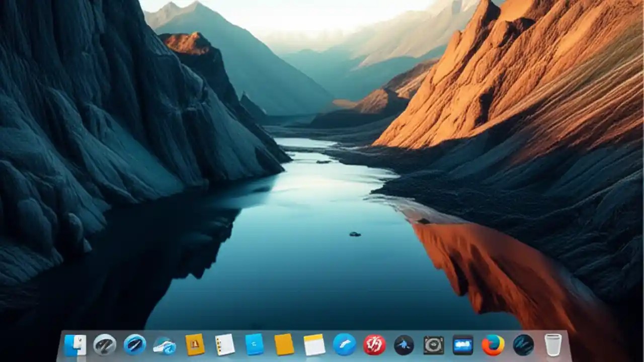Screen dimensions: 644x362
Task: Open the orange document app with alert badge
Action: 194,344
